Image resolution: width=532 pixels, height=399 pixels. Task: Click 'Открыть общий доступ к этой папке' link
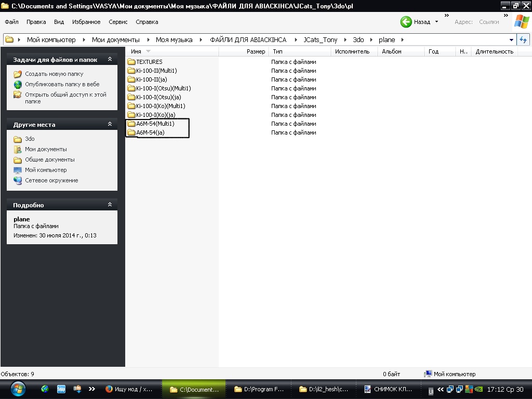(65, 98)
